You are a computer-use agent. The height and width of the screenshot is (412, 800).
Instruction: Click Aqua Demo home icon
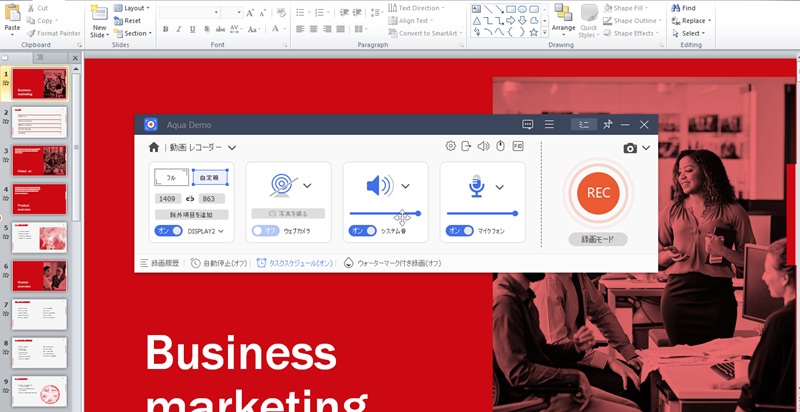pyautogui.click(x=154, y=147)
